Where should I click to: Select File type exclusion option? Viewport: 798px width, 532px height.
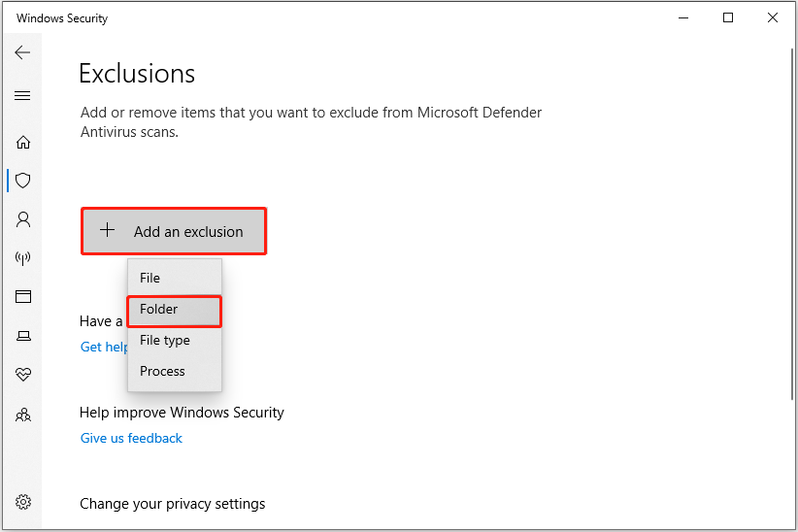[x=165, y=341]
